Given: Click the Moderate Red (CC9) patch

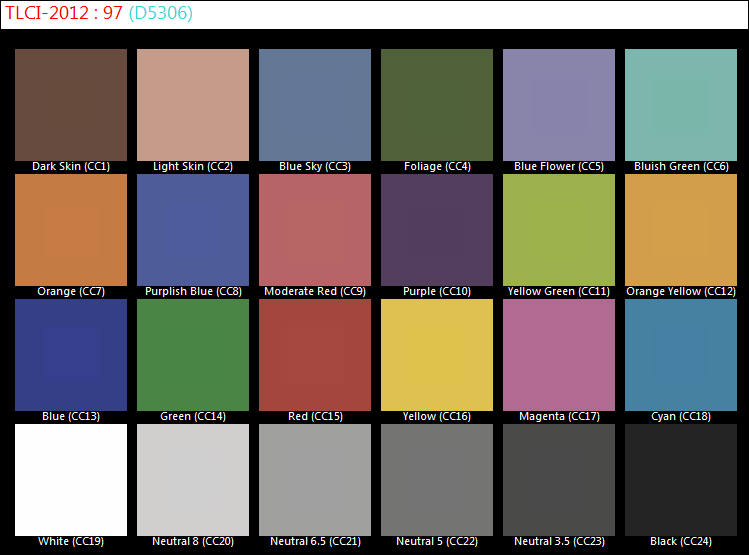Looking at the screenshot, I should (315, 229).
